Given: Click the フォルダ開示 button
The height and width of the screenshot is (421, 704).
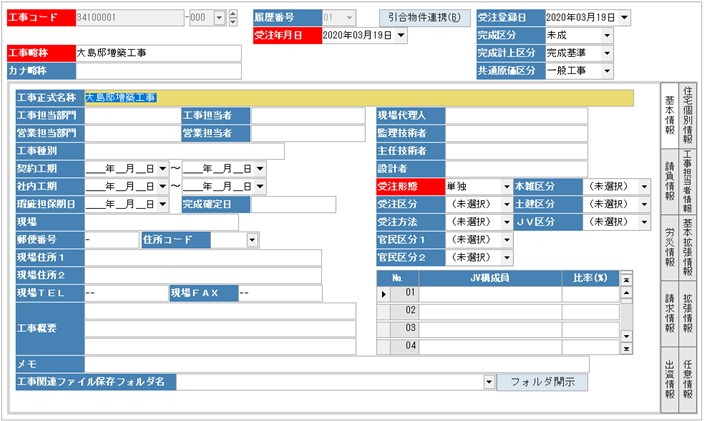Looking at the screenshot, I should tap(542, 382).
